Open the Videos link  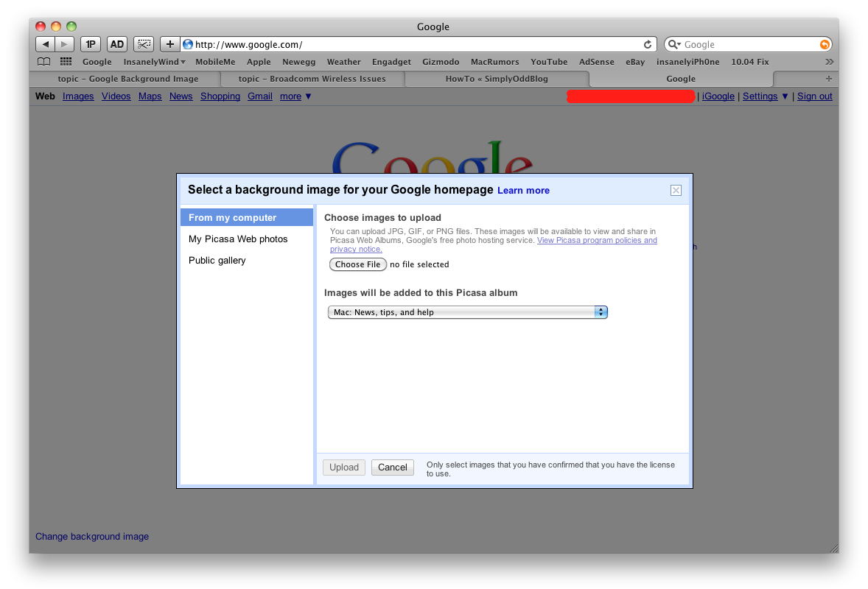[116, 96]
